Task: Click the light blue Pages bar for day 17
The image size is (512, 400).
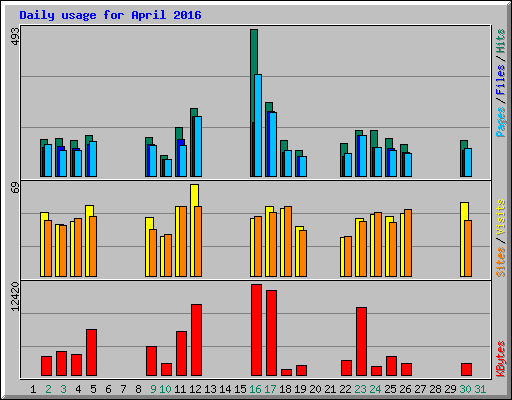Action: [273, 144]
